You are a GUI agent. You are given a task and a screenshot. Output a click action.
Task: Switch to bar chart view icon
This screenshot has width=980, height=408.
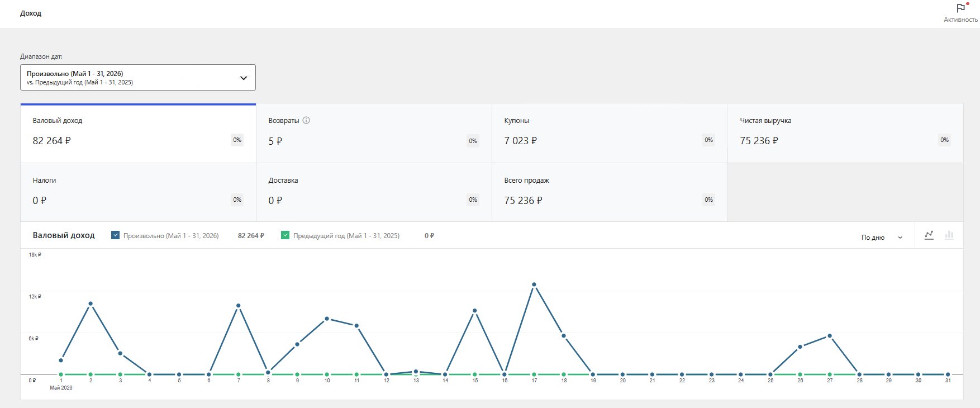949,235
